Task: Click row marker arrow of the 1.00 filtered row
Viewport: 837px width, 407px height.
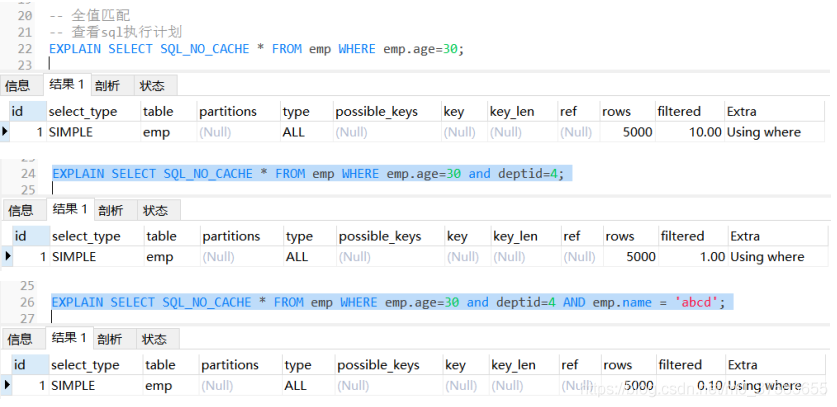Action: coord(9,256)
